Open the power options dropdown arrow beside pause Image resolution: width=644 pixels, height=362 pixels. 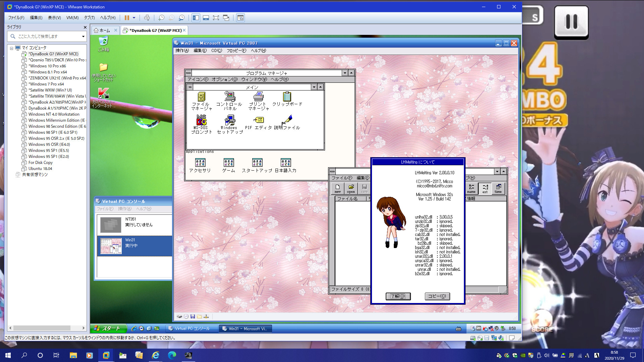(134, 18)
